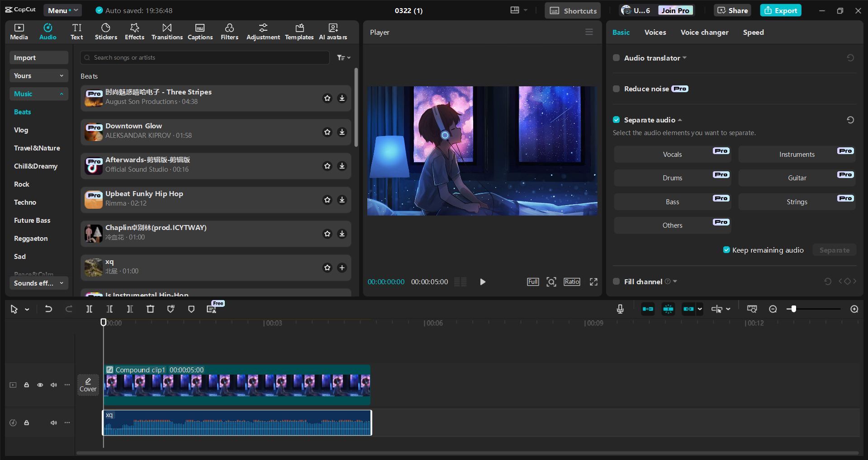Click the Export button
The width and height of the screenshot is (868, 460).
point(780,10)
